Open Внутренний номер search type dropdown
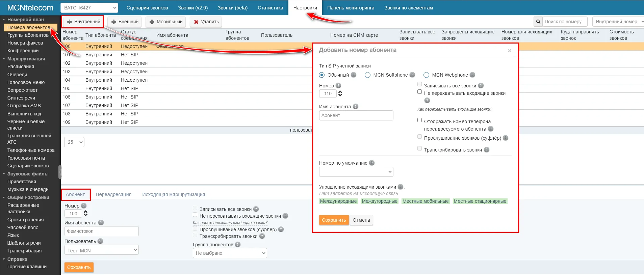Image resolution: width=644 pixels, height=275 pixels. [618, 22]
